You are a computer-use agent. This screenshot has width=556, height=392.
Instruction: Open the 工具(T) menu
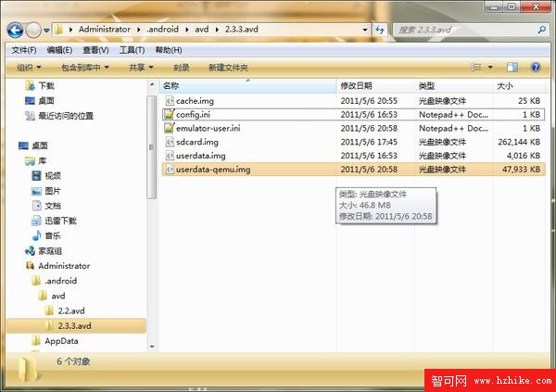pyautogui.click(x=132, y=50)
